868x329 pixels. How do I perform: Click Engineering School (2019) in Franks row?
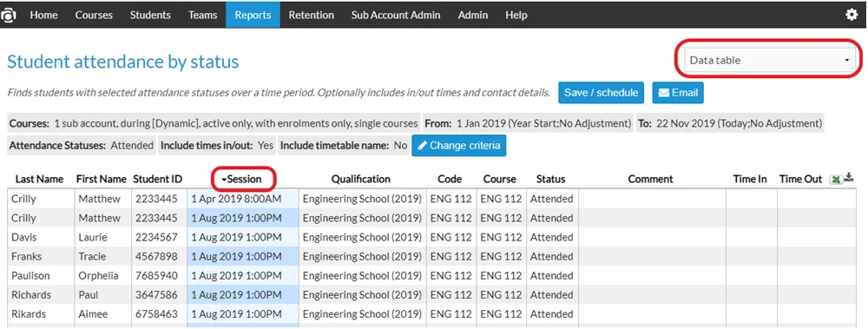tap(362, 256)
